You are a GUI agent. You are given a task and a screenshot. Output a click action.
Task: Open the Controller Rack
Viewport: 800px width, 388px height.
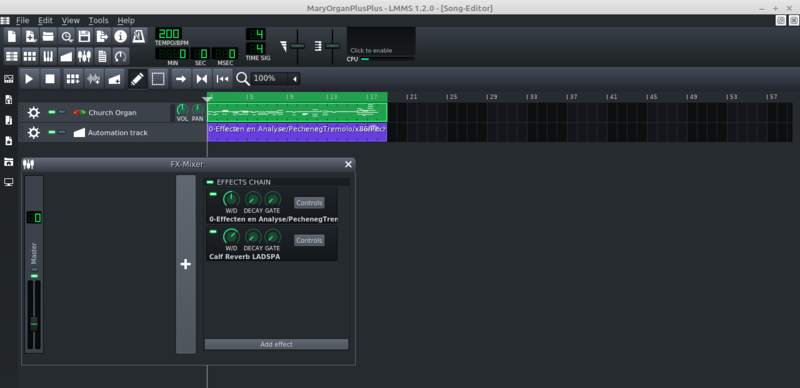(120, 56)
